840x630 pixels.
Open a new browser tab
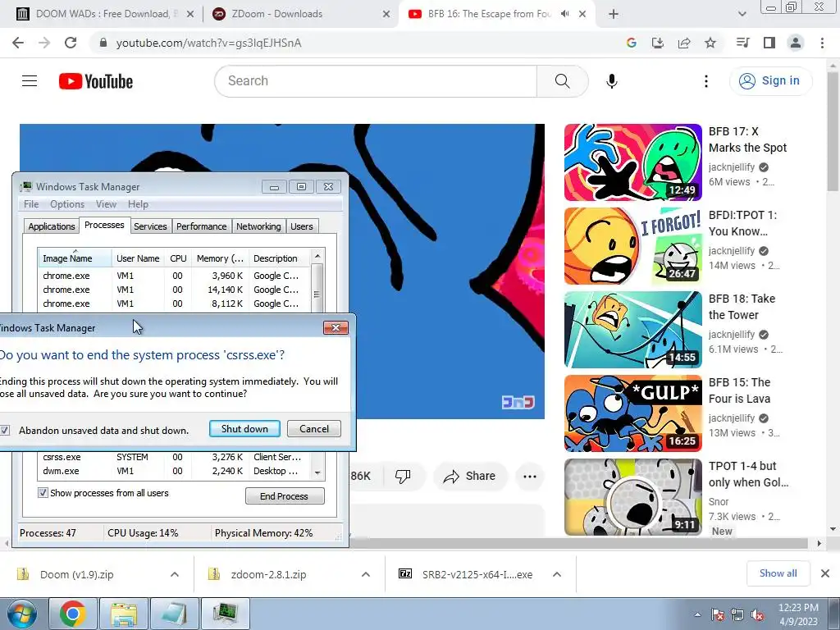[x=614, y=14]
